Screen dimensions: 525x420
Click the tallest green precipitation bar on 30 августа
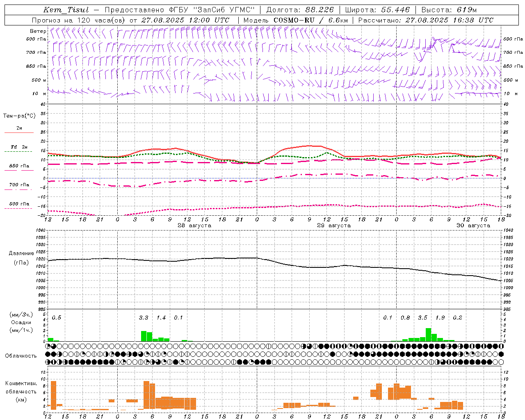428,335
